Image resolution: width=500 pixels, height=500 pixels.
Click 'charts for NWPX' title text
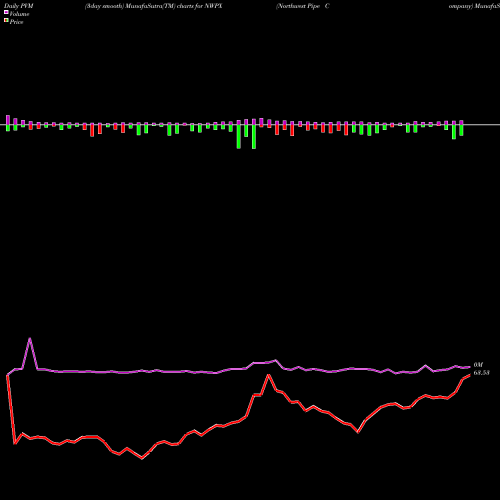pos(199,6)
